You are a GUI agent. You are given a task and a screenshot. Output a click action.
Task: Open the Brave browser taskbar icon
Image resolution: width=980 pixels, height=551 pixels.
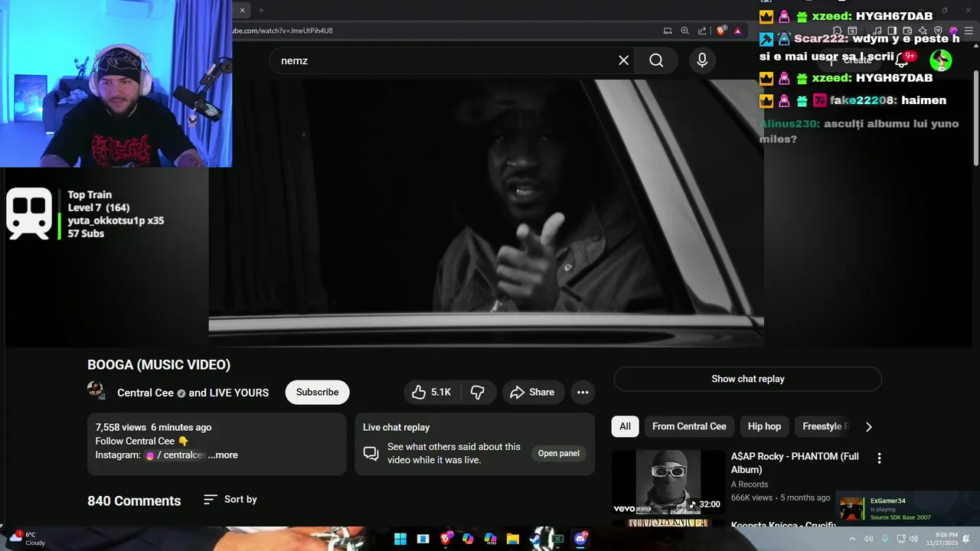pyautogui.click(x=446, y=539)
